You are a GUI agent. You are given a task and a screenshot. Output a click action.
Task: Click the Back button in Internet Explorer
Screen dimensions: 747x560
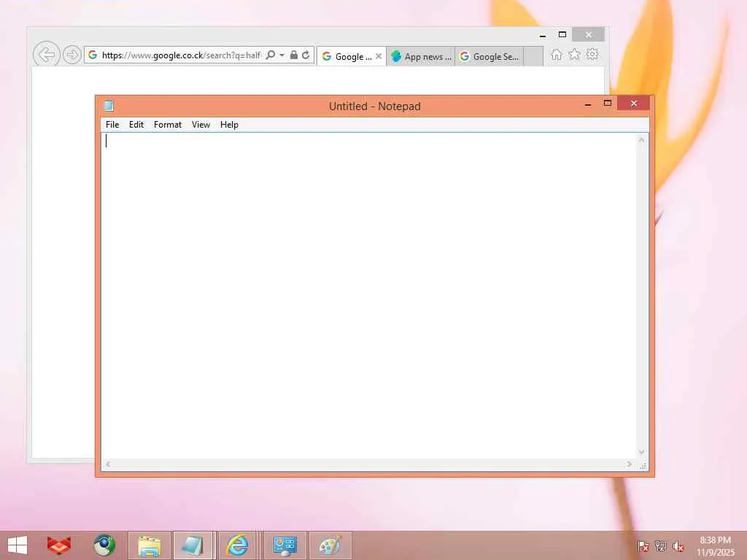pos(46,55)
